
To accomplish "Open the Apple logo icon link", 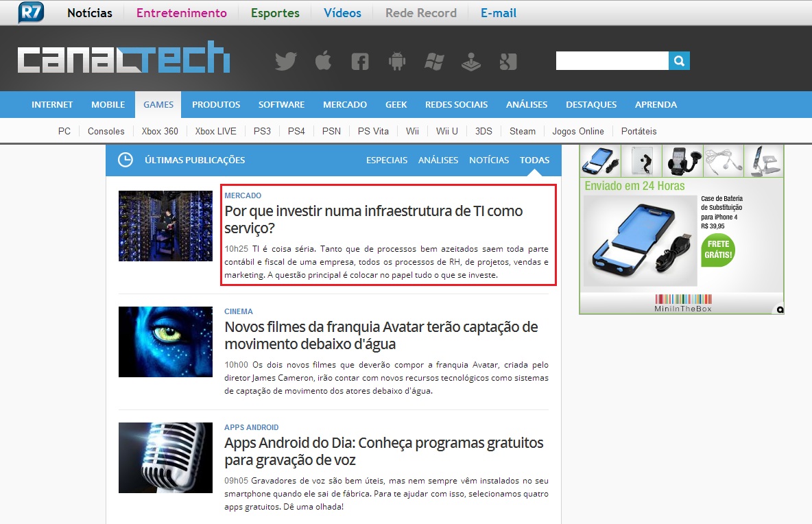I will (x=323, y=62).
